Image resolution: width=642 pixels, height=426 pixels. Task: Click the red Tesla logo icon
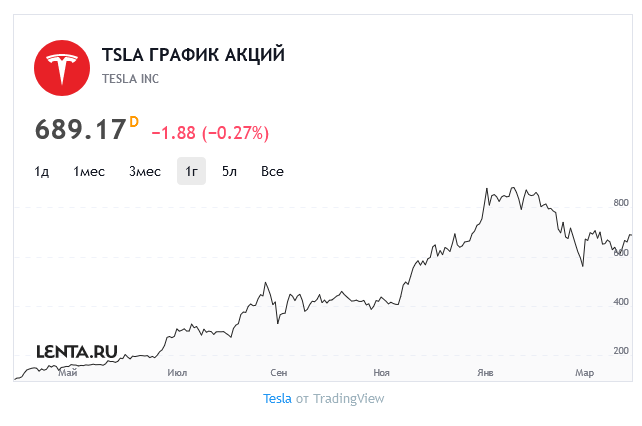tap(62, 68)
